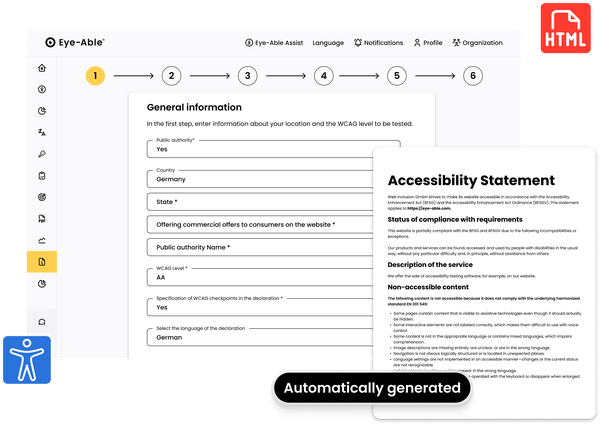Open the State dropdown field

point(260,202)
